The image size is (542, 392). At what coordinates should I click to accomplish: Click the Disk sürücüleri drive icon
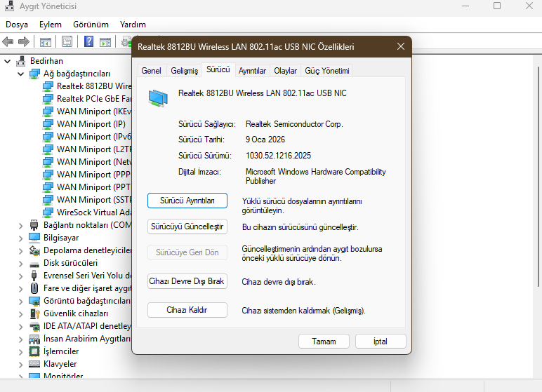coord(34,264)
